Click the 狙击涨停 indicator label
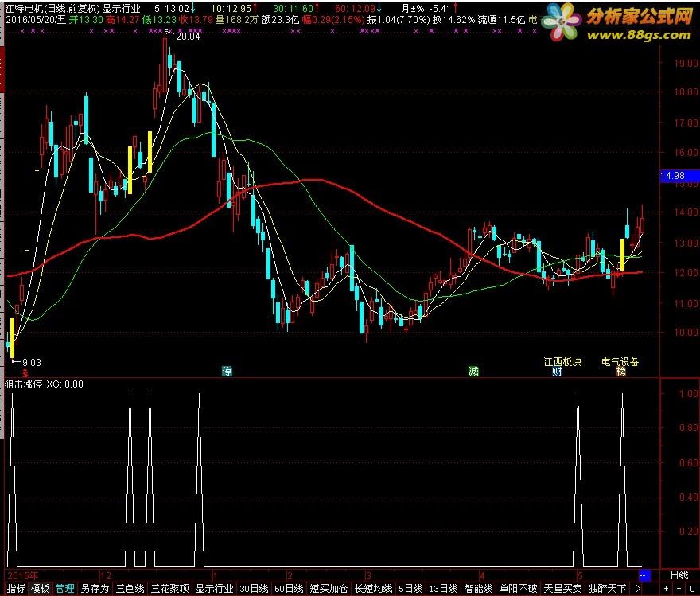 23,384
